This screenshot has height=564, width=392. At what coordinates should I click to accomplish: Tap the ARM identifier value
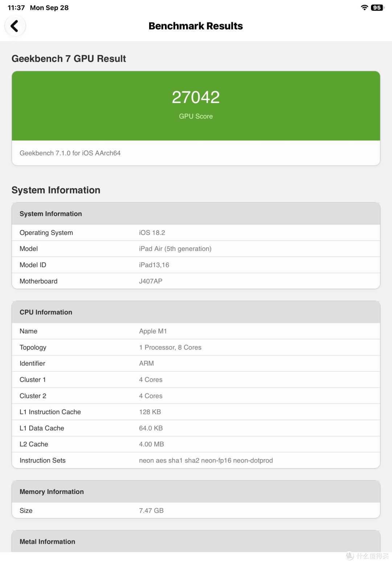click(146, 363)
